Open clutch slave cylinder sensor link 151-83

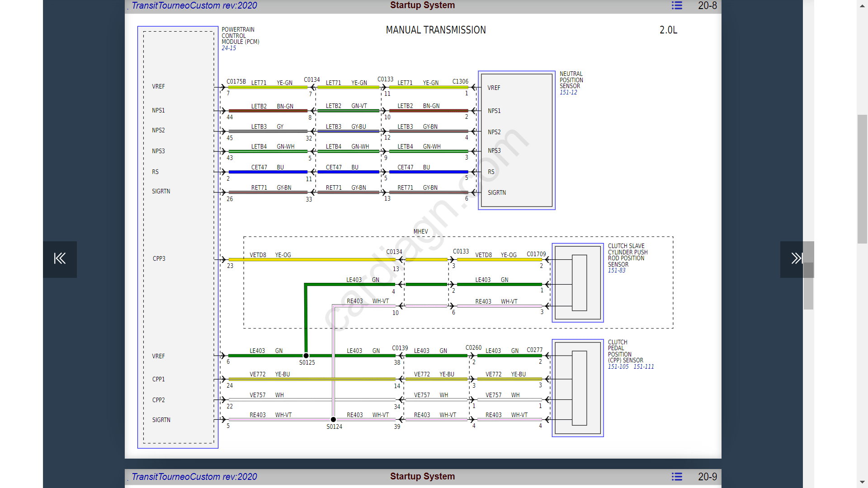point(616,270)
